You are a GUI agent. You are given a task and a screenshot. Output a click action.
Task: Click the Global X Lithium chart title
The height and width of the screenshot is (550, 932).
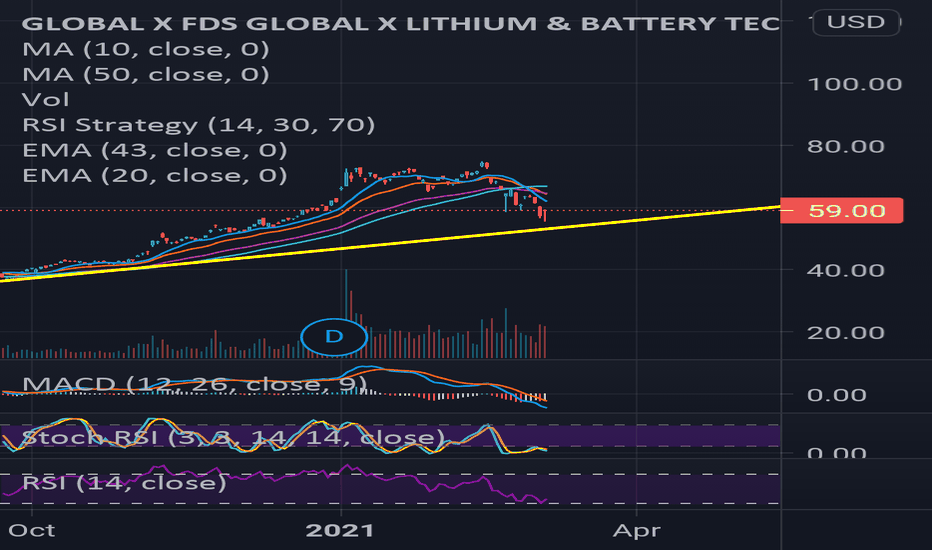(x=401, y=24)
